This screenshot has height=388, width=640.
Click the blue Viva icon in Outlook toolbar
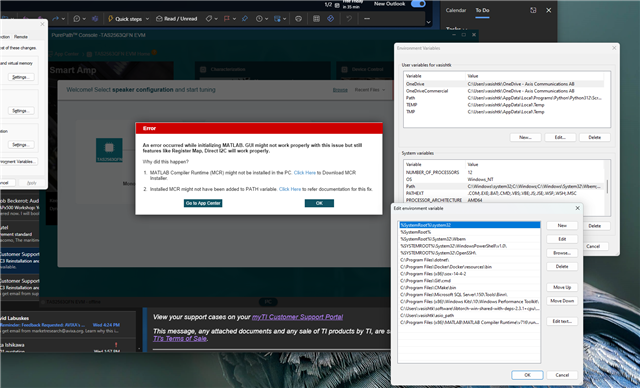(331, 19)
